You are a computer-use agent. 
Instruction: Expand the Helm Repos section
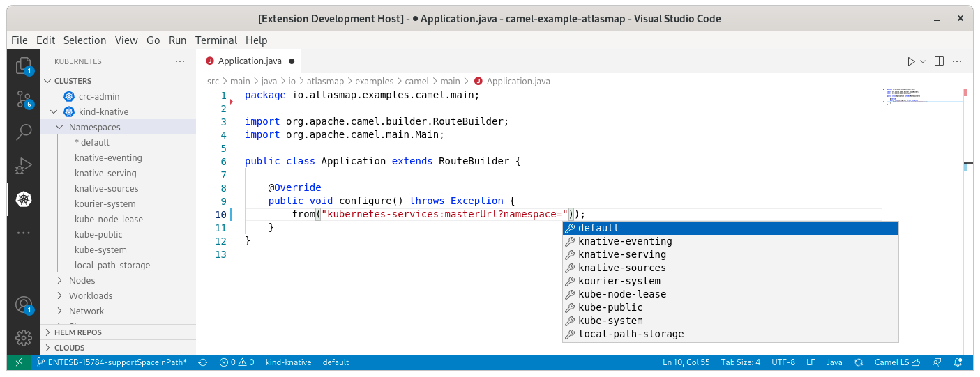coord(78,332)
